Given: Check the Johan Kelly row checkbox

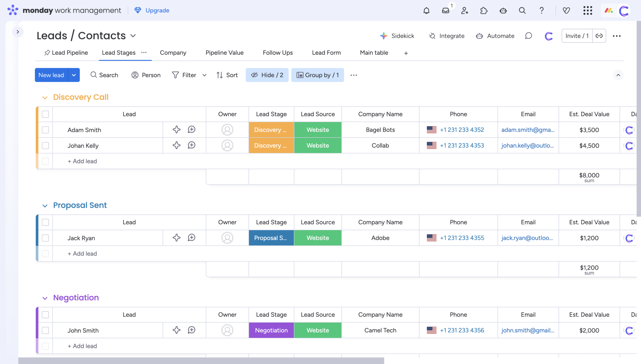Looking at the screenshot, I should coord(45,145).
